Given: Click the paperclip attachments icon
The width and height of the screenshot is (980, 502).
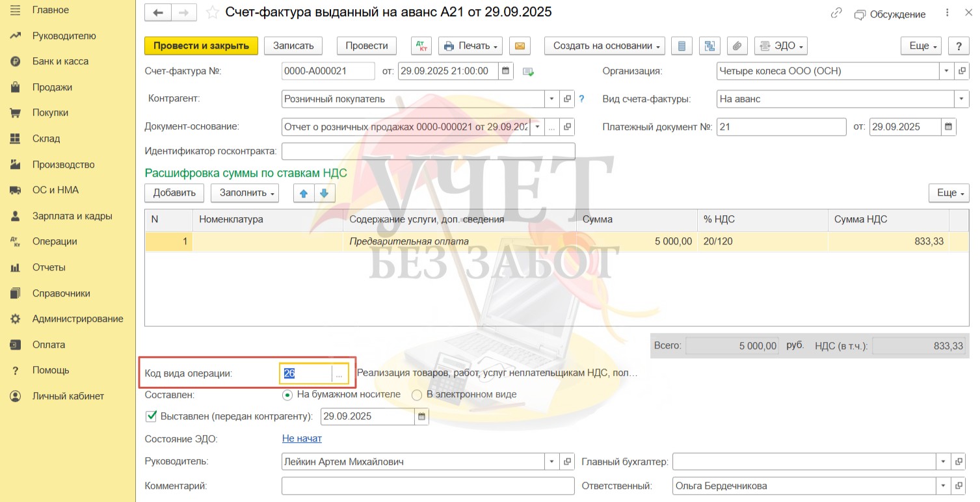Looking at the screenshot, I should pyautogui.click(x=737, y=46).
